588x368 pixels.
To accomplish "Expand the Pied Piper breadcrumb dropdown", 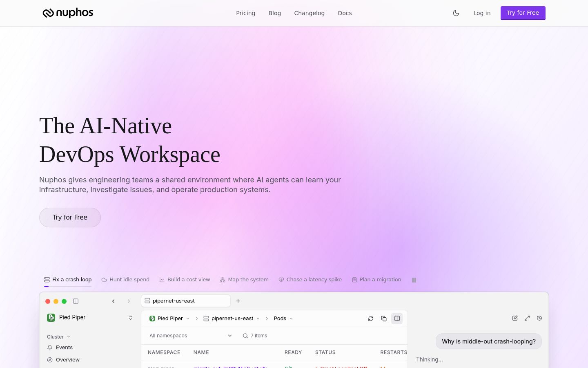I will 169,319.
